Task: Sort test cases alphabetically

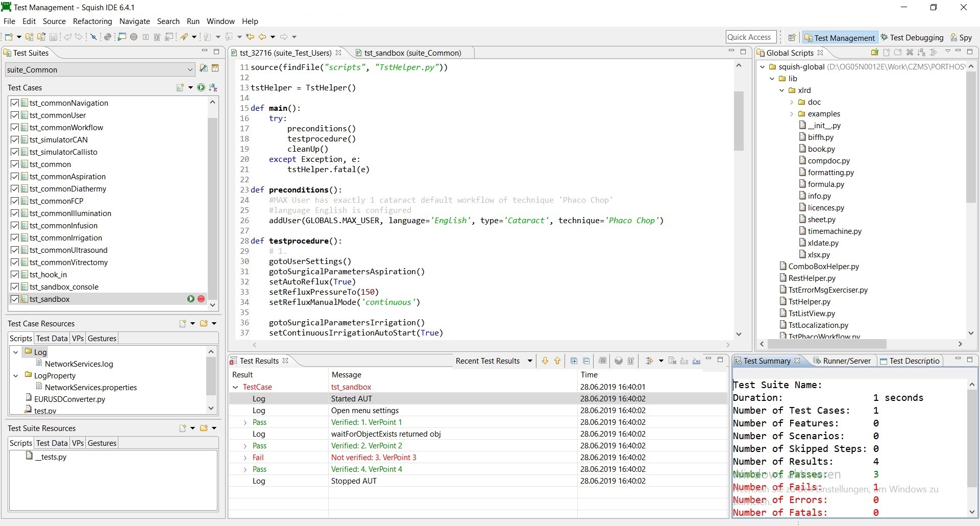Action: (x=214, y=87)
